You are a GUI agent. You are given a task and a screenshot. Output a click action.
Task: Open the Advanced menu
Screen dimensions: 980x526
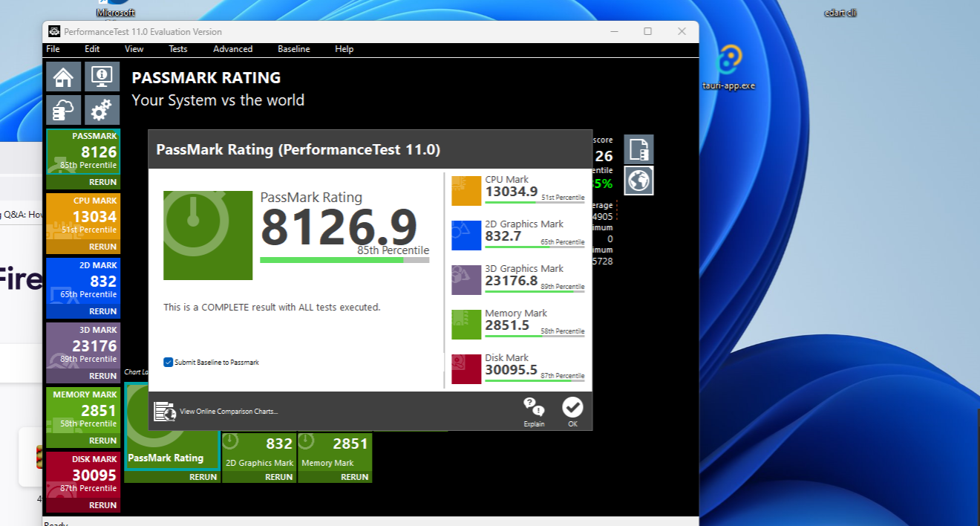point(232,49)
